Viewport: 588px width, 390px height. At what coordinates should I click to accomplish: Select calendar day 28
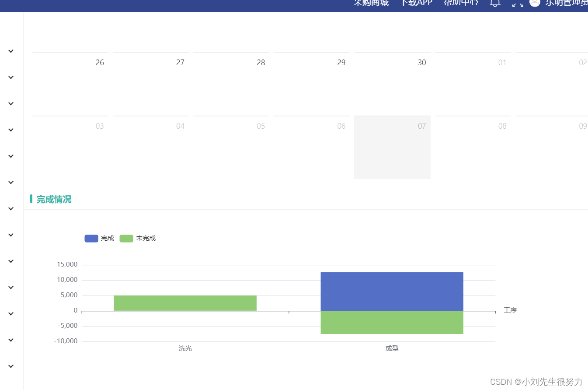click(x=231, y=84)
